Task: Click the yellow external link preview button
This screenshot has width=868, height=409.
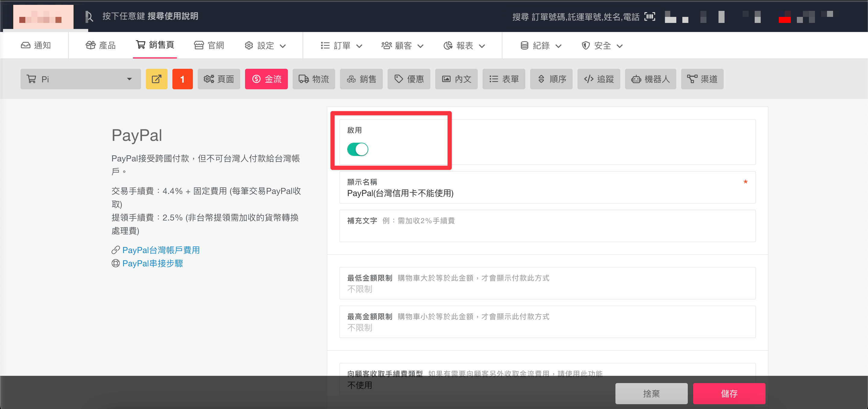Action: click(x=156, y=79)
